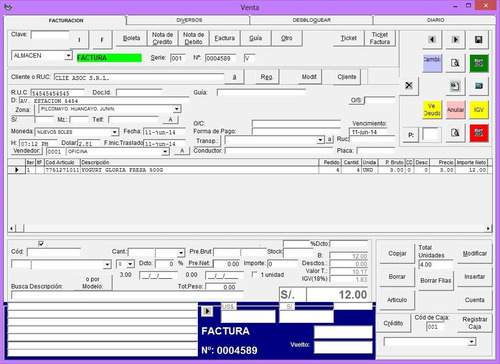
Task: Click the black X cancel icon
Action: [x=409, y=86]
